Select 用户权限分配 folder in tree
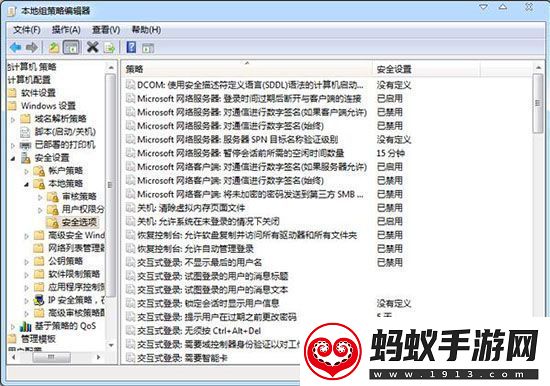This screenshot has height=386, width=550. pyautogui.click(x=83, y=209)
